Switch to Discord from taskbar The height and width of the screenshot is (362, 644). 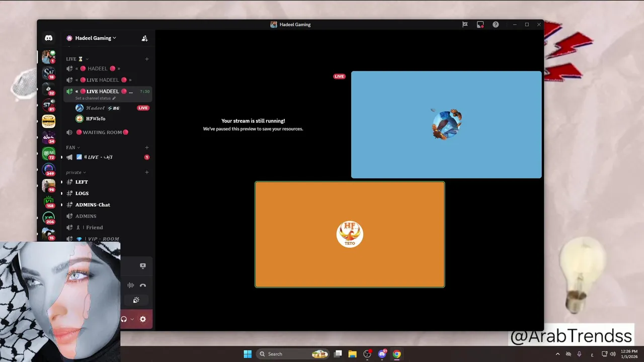(382, 354)
